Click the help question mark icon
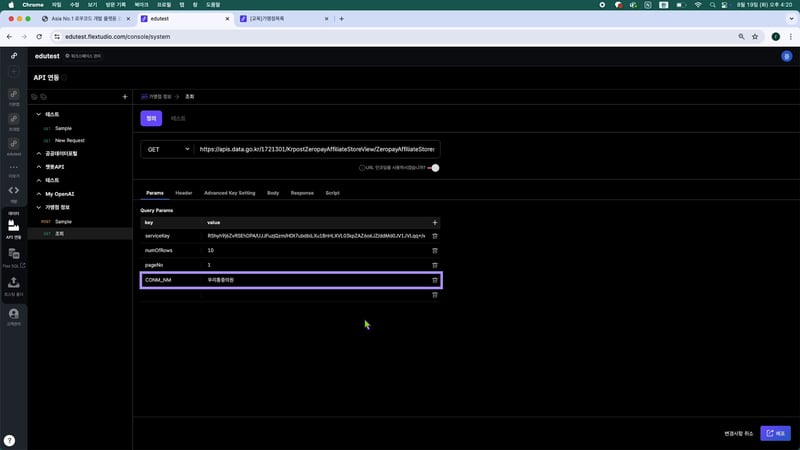Viewport: 800px width, 450px height. (9, 440)
